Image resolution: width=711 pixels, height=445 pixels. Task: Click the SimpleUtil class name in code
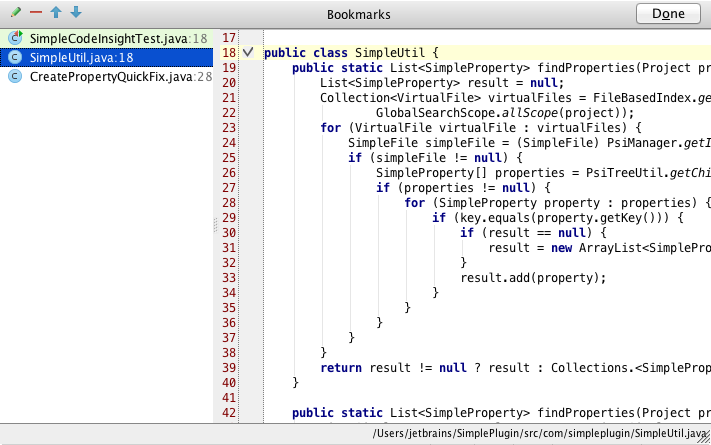[390, 53]
